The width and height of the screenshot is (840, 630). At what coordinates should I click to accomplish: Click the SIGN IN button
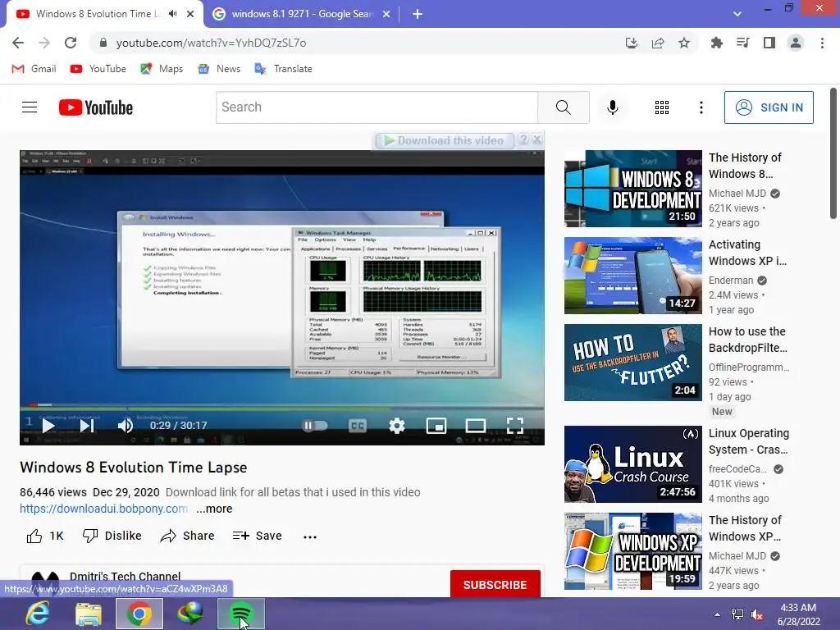click(x=769, y=107)
